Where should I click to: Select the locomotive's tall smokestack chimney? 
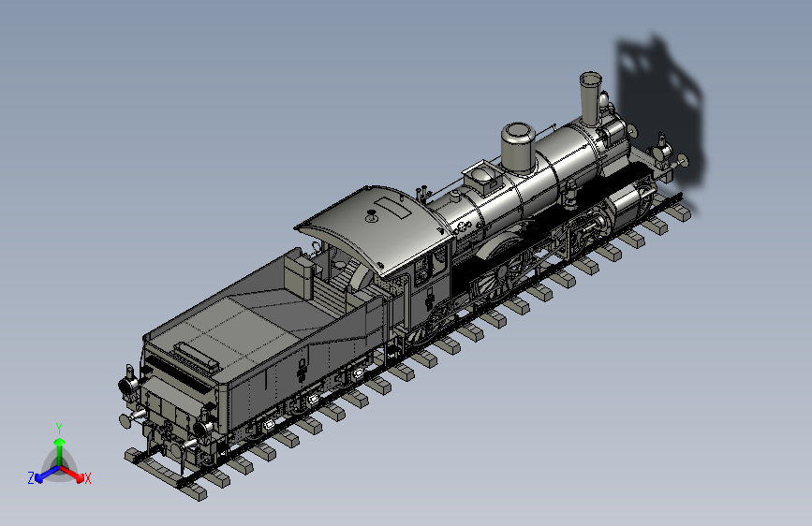pyautogui.click(x=590, y=98)
